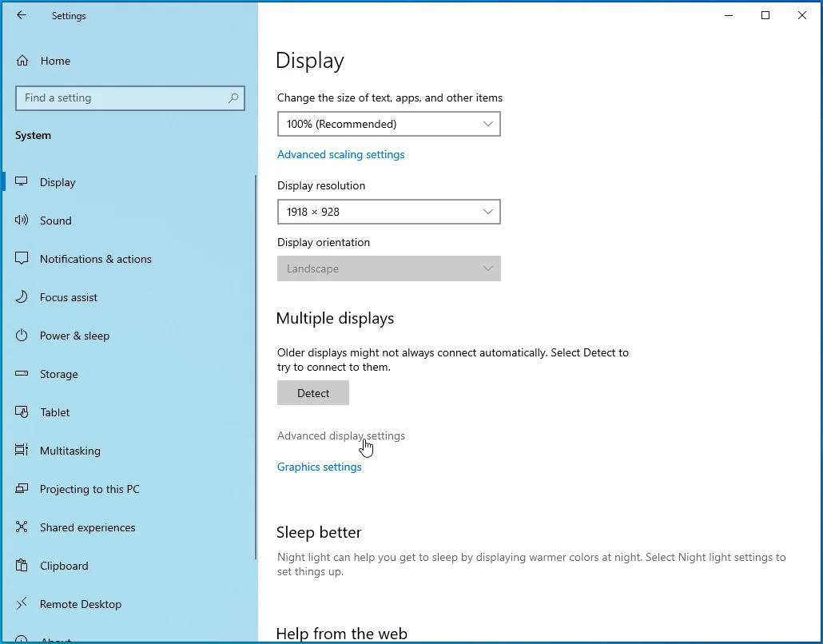Click the Clipboard icon
823x644 pixels.
(22, 565)
